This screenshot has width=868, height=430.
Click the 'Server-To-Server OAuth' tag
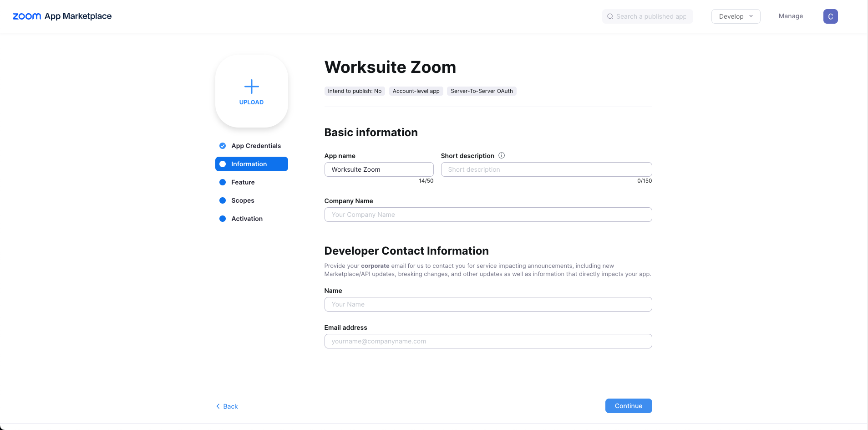point(482,91)
